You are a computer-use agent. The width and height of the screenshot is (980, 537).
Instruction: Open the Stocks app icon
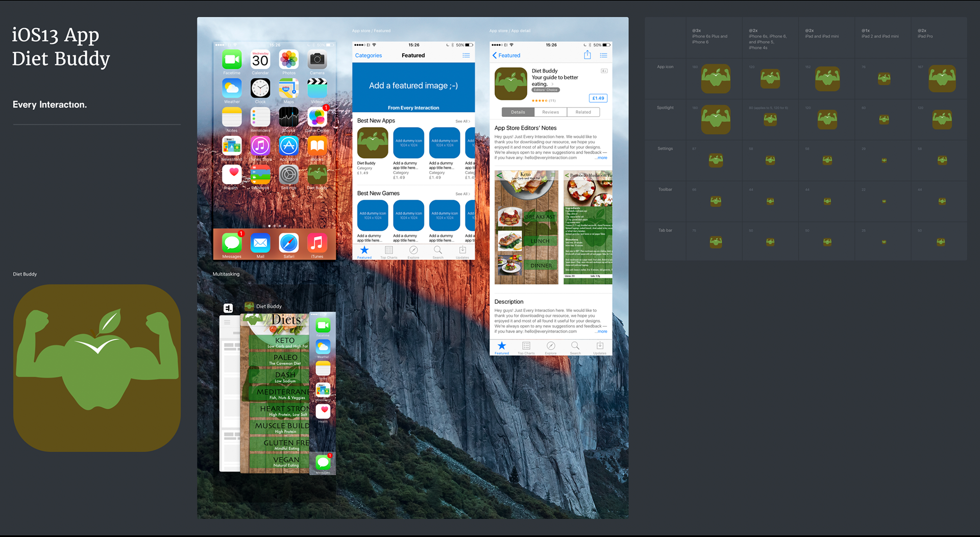point(289,117)
